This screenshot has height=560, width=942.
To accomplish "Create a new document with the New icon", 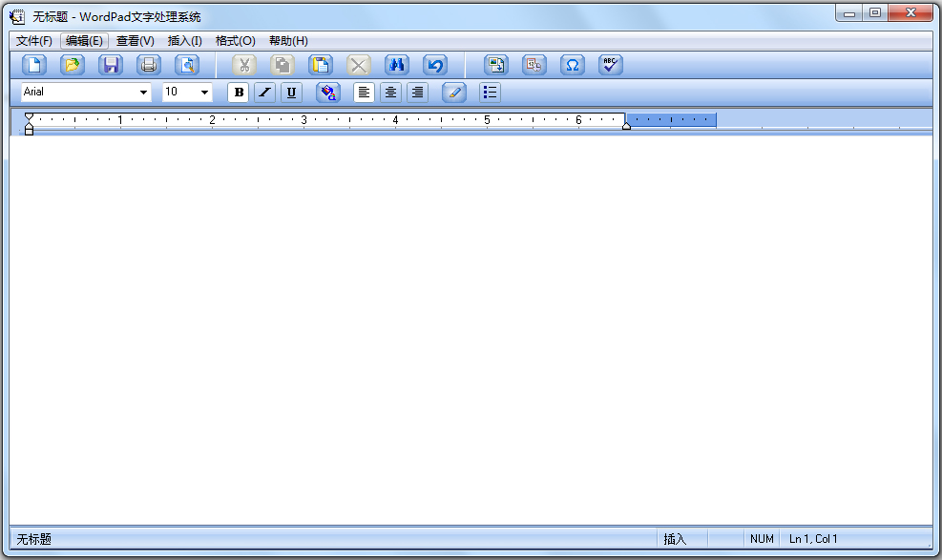I will [34, 65].
